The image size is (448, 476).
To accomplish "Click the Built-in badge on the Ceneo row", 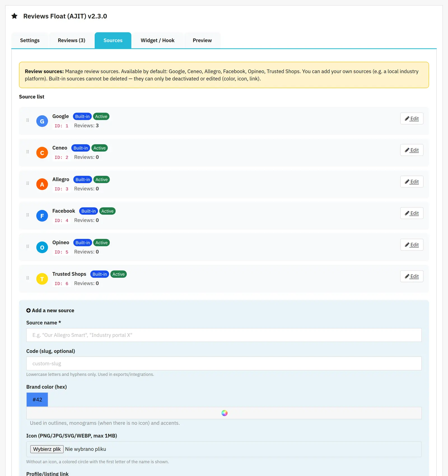I will [81, 148].
